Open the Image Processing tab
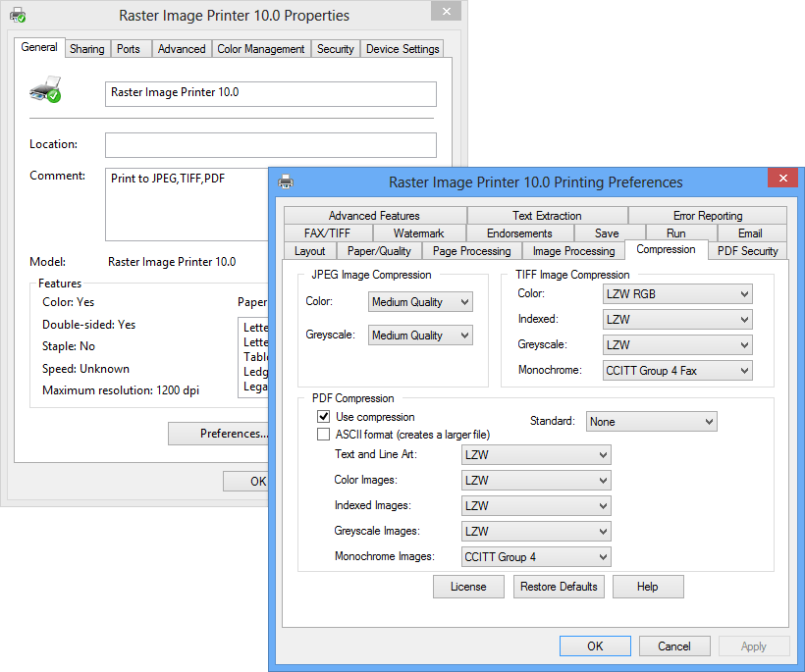The image size is (805, 672). (x=573, y=250)
